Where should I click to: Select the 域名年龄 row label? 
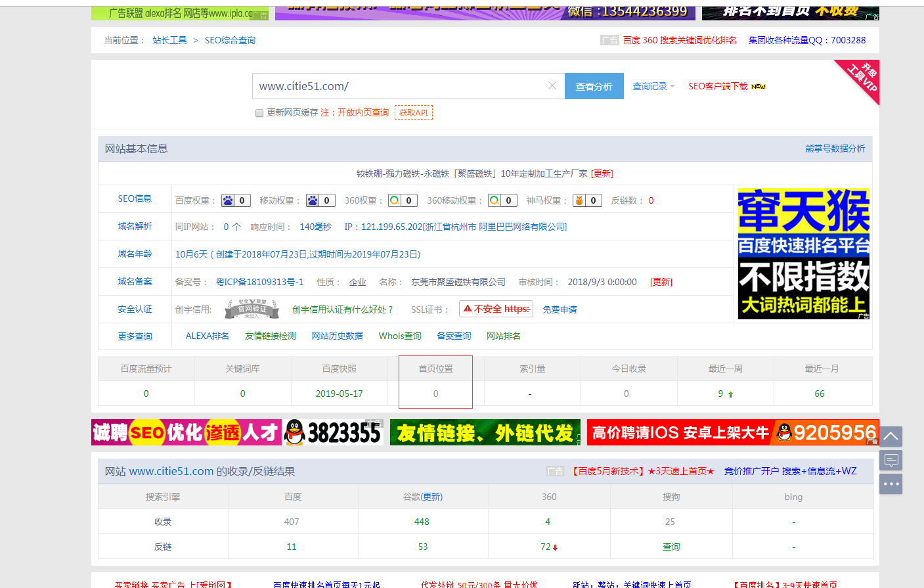tap(135, 254)
